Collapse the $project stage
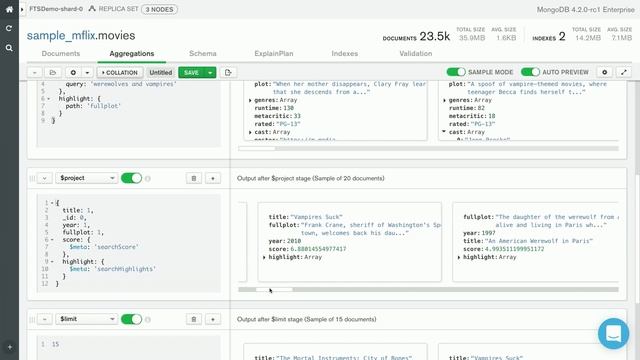Viewport: 640px width, 360px height. click(44, 178)
